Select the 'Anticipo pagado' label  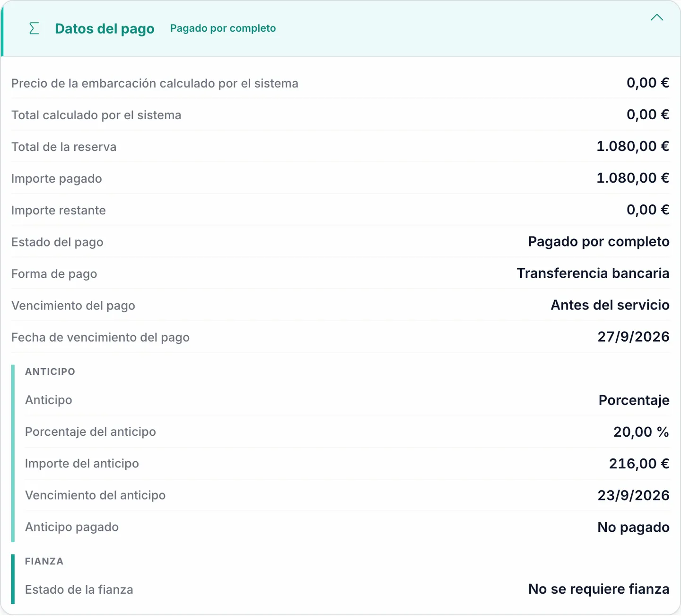pos(72,527)
